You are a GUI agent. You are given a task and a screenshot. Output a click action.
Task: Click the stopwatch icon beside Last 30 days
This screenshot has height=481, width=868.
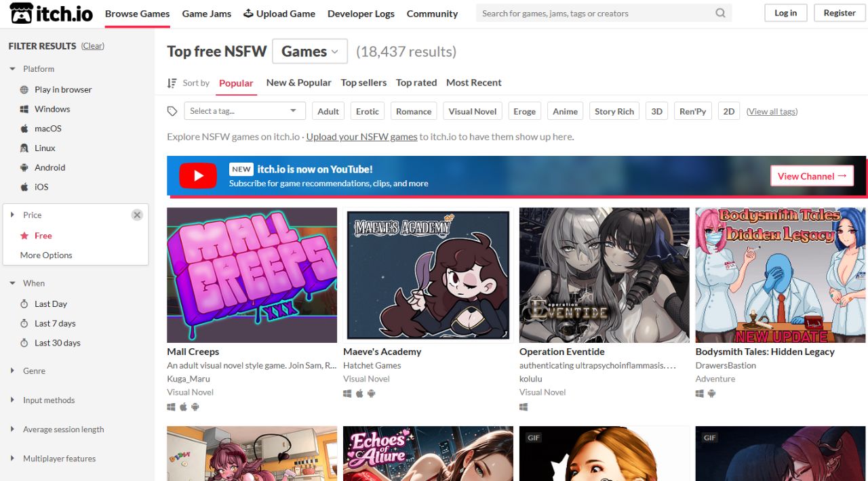coord(24,343)
